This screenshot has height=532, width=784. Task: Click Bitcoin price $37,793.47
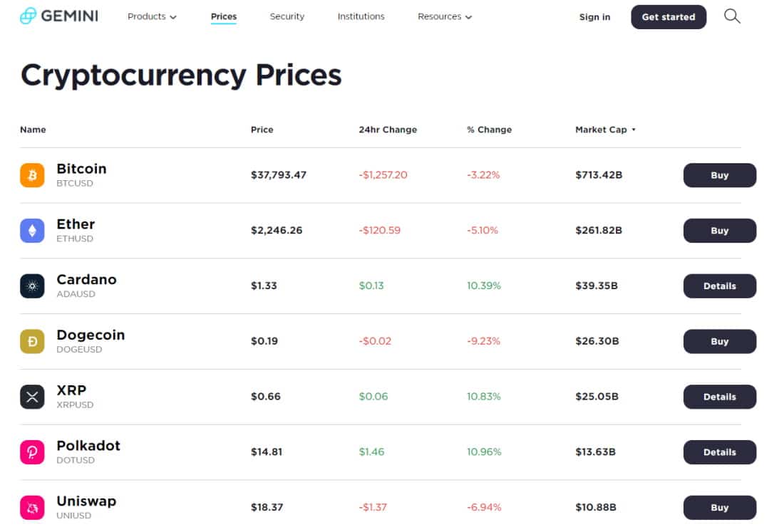[x=279, y=175]
